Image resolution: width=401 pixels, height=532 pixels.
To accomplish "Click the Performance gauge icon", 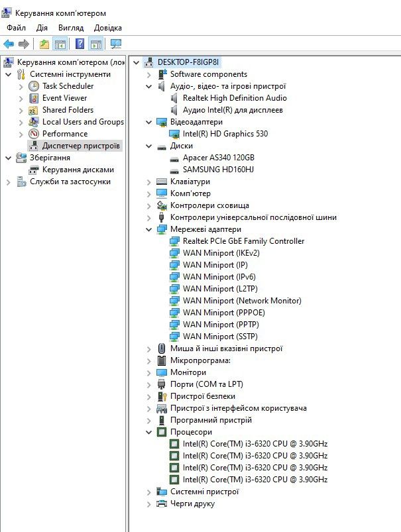I will pyautogui.click(x=34, y=134).
